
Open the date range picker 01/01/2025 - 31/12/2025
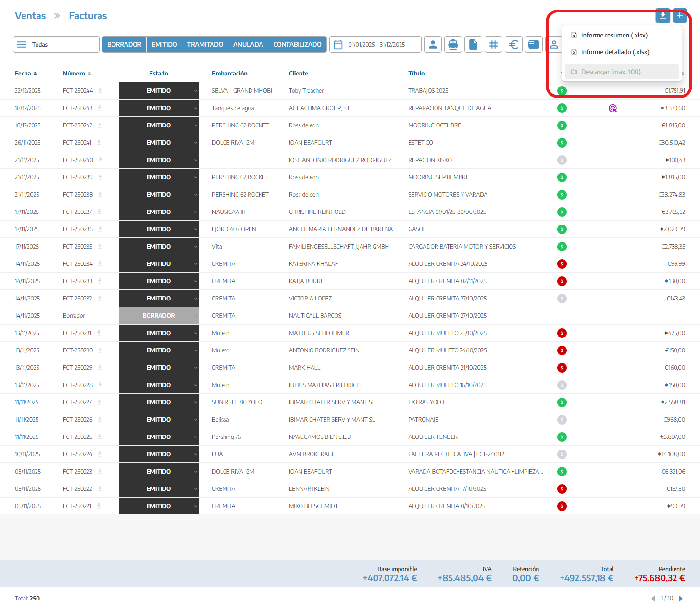375,45
